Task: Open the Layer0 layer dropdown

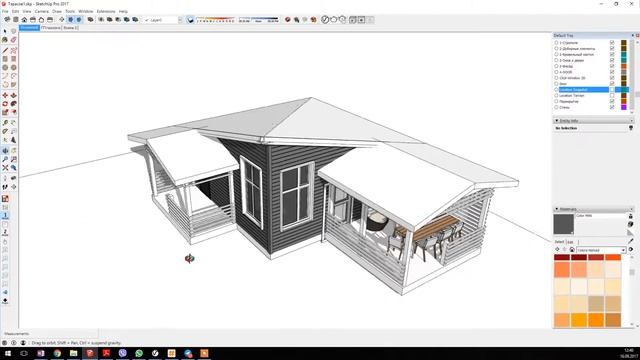Action: pyautogui.click(x=180, y=20)
